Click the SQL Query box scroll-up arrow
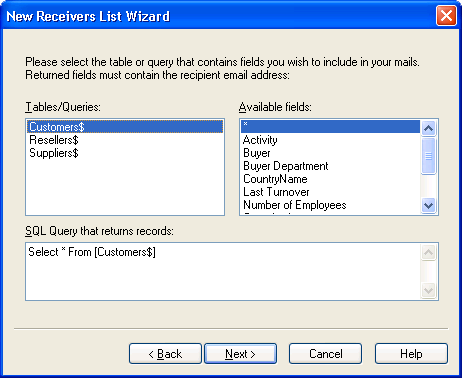 coord(428,252)
